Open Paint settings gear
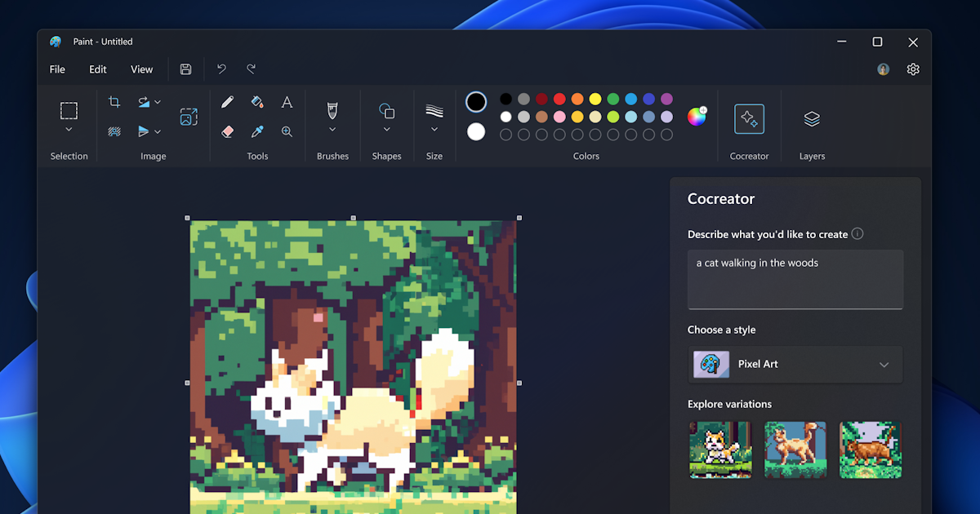The height and width of the screenshot is (514, 980). pyautogui.click(x=913, y=69)
